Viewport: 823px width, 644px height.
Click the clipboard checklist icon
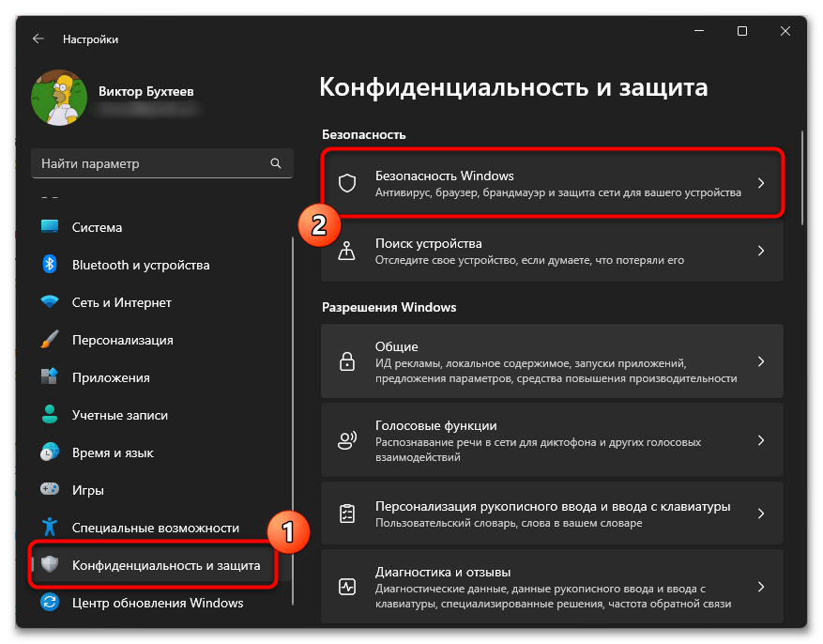(347, 514)
